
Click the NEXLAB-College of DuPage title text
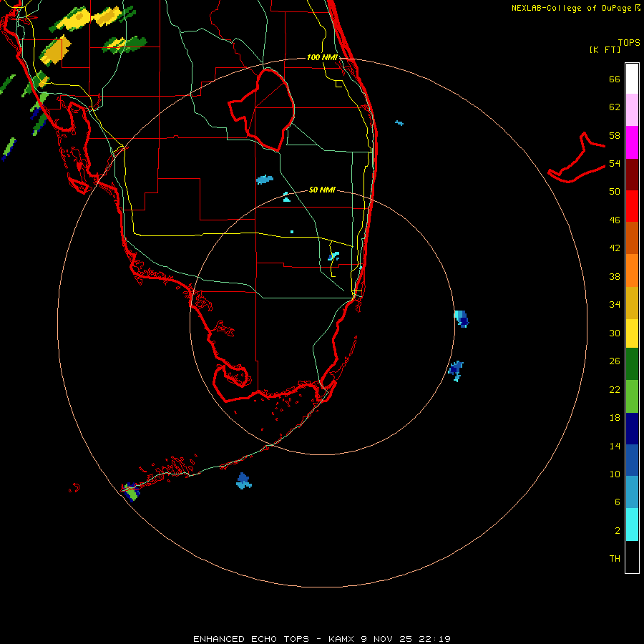click(575, 8)
